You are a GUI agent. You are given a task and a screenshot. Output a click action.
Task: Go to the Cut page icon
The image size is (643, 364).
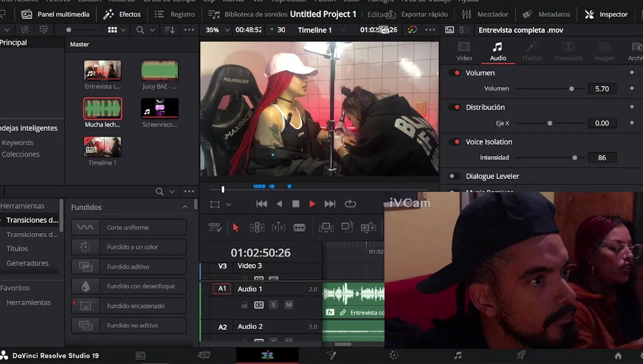pos(204,355)
